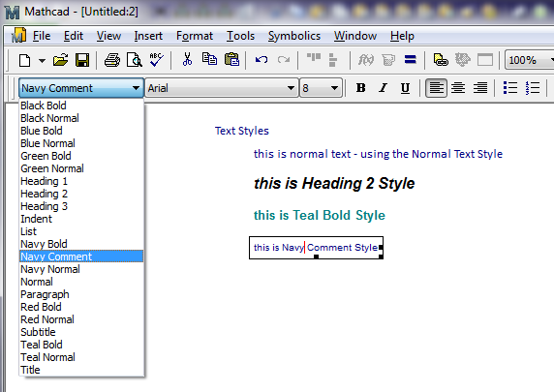Click the Component Wizard icon
554x392 pixels.
point(463,60)
